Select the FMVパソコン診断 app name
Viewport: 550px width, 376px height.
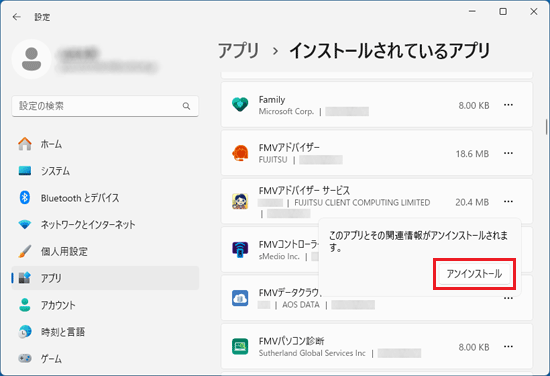pos(291,341)
